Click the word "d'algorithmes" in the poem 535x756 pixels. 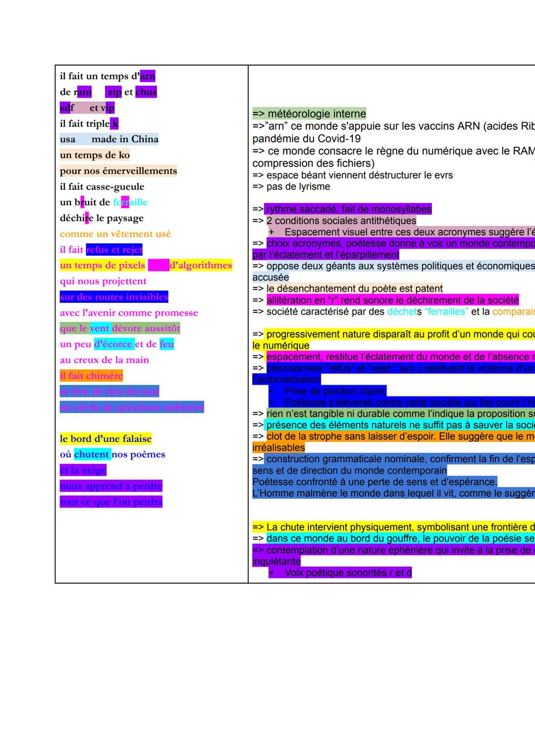[x=201, y=265]
